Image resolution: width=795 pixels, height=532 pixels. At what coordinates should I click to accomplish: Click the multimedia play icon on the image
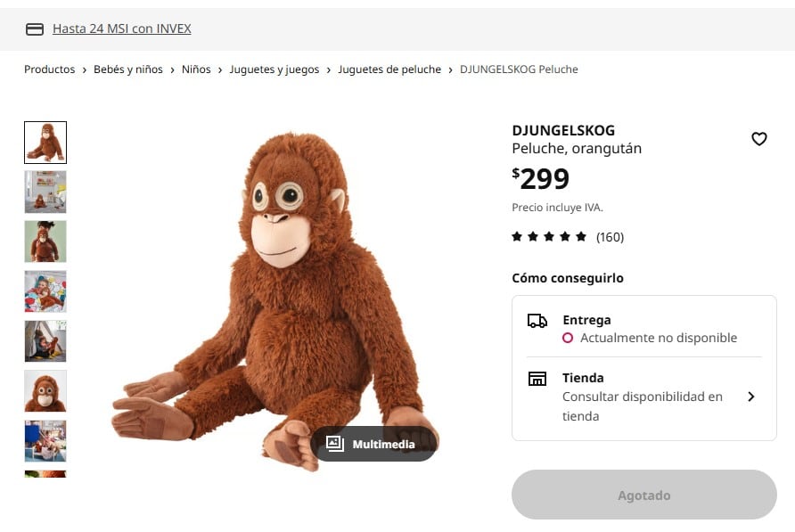334,442
